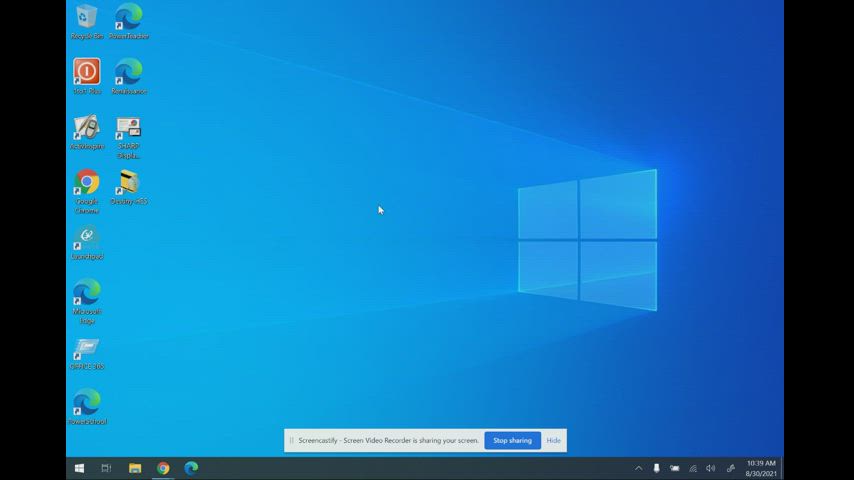Click the Show desktop strip at the taskbar edge
Viewport: 854px width, 480px height.
(x=782, y=468)
